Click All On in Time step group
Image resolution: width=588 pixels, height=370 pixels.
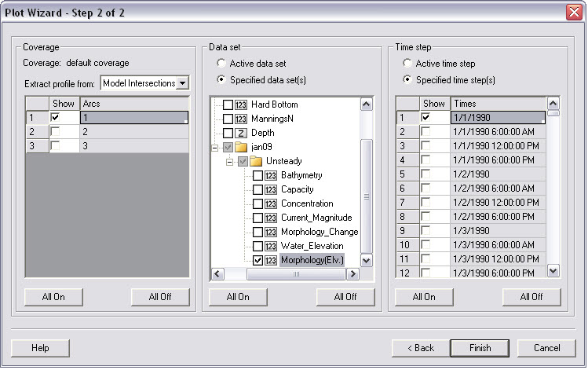pos(424,297)
